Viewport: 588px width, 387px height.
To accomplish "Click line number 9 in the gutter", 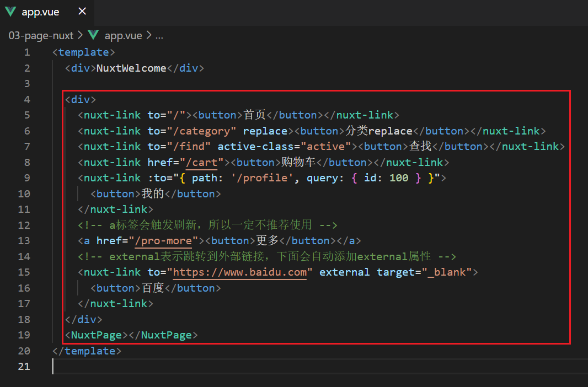I will pos(27,178).
